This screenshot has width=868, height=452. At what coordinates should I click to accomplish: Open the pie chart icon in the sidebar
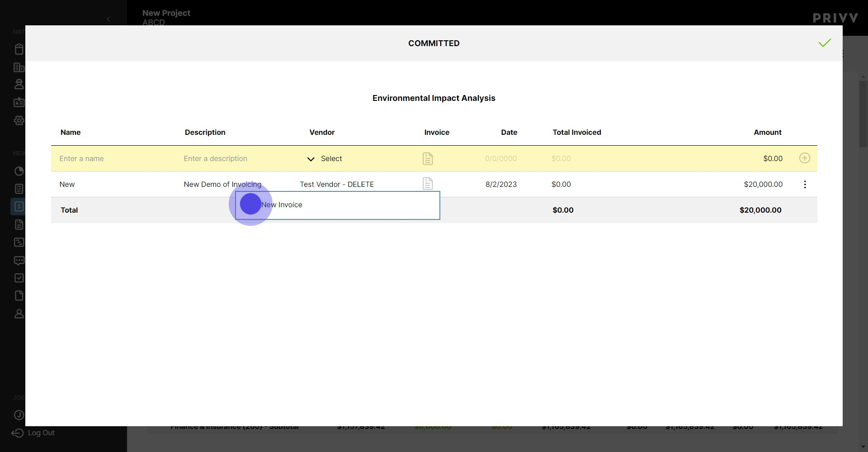19,171
